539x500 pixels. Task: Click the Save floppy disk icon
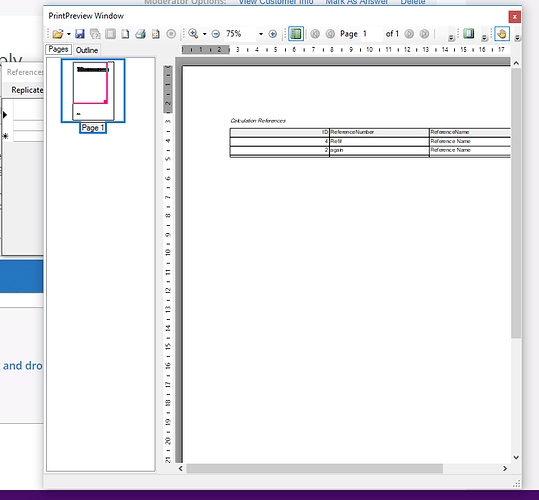coord(80,34)
